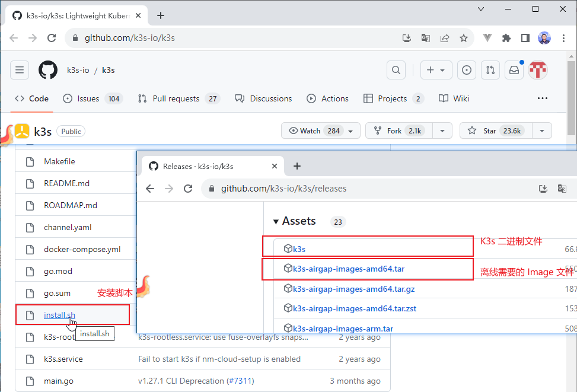Click the install app icon in Releases window
Image resolution: width=577 pixels, height=392 pixels.
543,189
